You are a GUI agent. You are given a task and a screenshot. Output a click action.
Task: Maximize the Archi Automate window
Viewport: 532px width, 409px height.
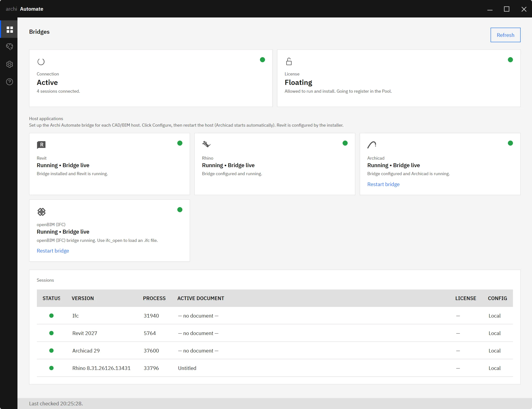click(x=507, y=9)
